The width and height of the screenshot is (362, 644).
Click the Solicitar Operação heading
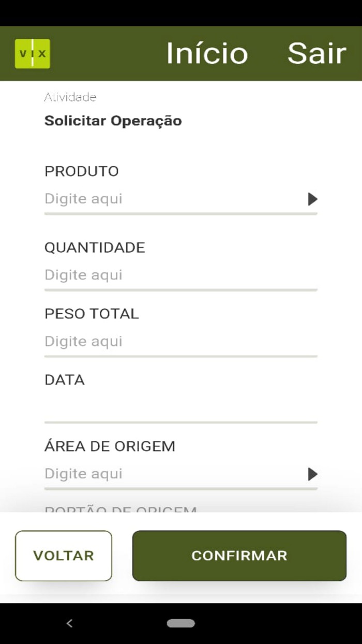(x=113, y=121)
